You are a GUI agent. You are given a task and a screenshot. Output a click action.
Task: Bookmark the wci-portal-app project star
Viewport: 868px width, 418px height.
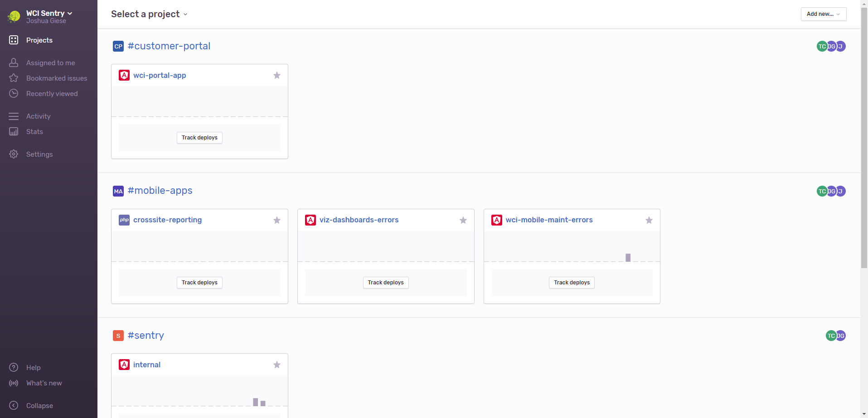[x=277, y=76]
